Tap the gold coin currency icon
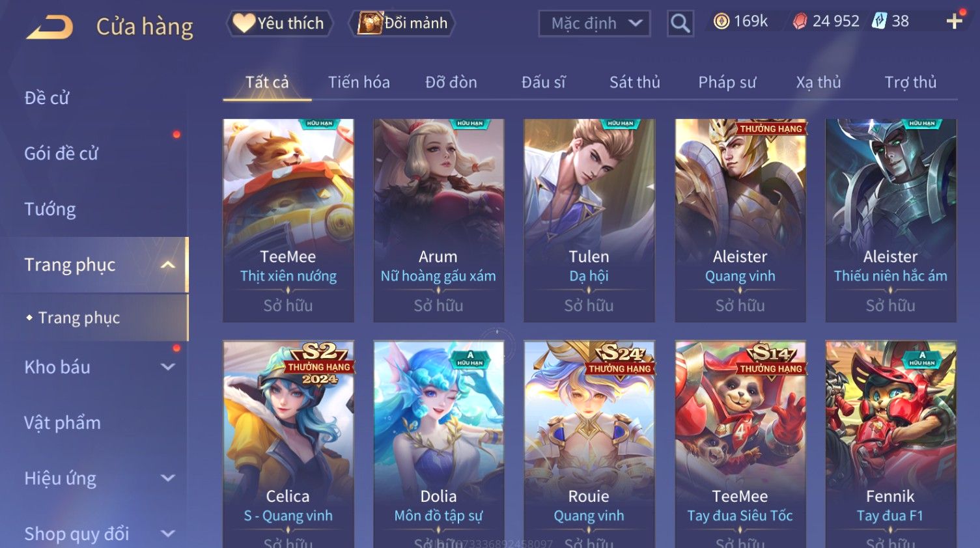 [x=721, y=21]
